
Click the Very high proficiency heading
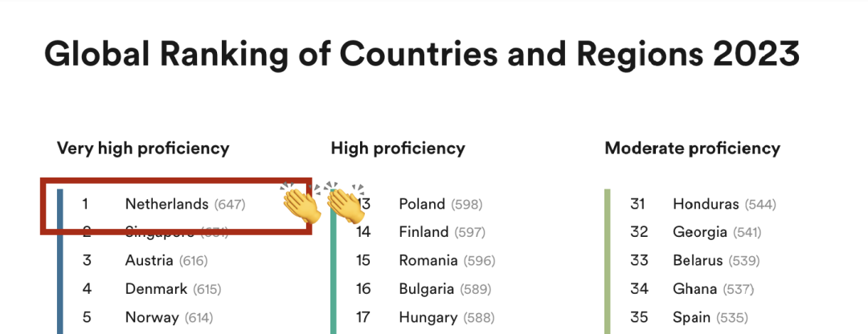(x=143, y=149)
